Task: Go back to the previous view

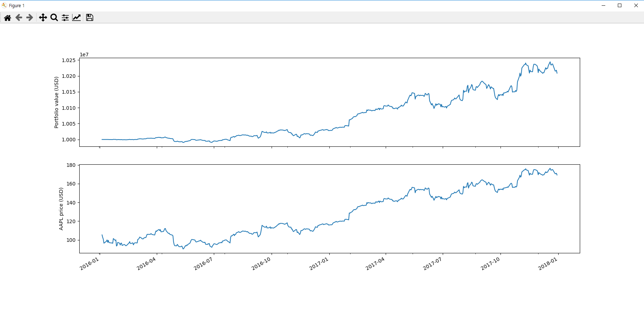Action: (x=19, y=18)
